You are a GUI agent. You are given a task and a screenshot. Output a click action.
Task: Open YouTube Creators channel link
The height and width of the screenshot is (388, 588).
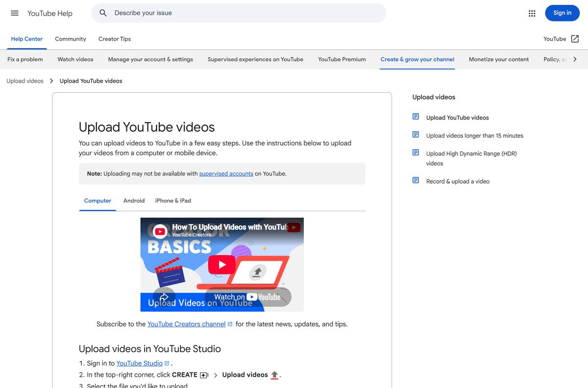(x=187, y=324)
